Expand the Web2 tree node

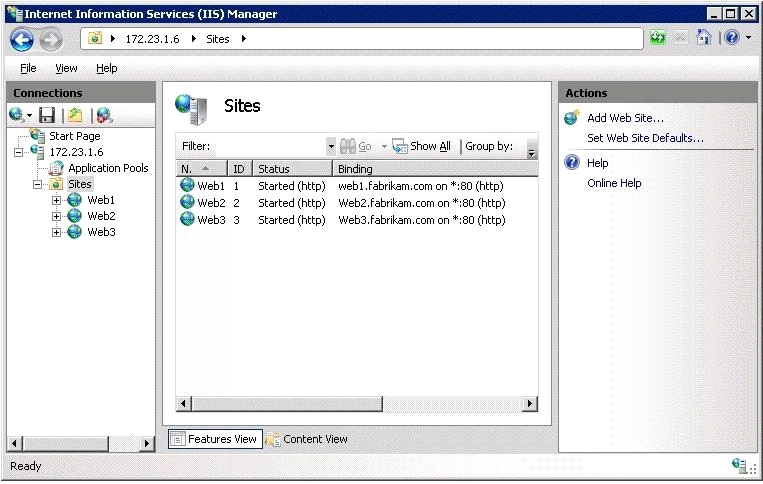[x=56, y=216]
